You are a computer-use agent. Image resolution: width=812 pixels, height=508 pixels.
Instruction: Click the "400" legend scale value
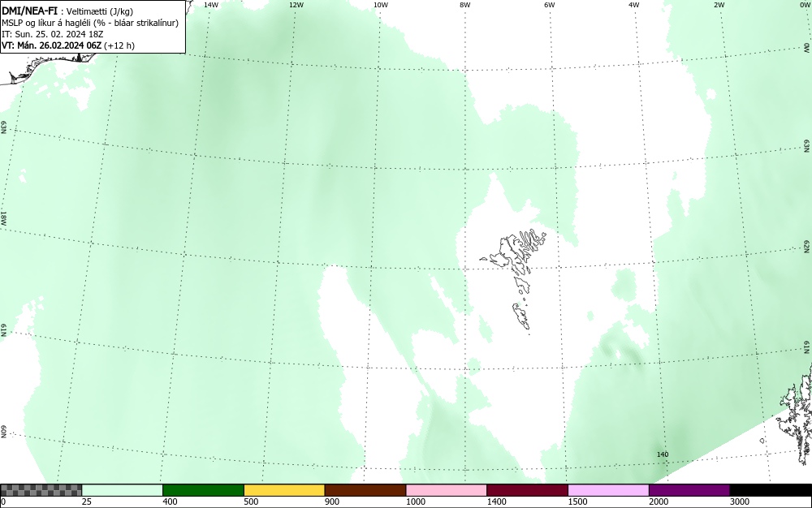pyautogui.click(x=170, y=502)
